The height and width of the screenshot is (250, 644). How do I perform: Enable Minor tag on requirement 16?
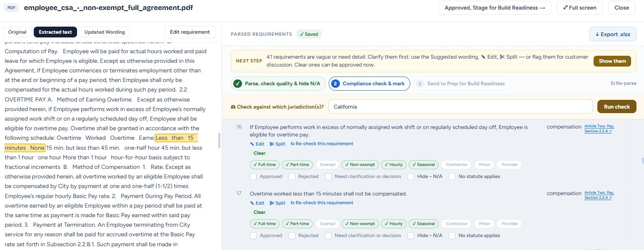point(484,165)
